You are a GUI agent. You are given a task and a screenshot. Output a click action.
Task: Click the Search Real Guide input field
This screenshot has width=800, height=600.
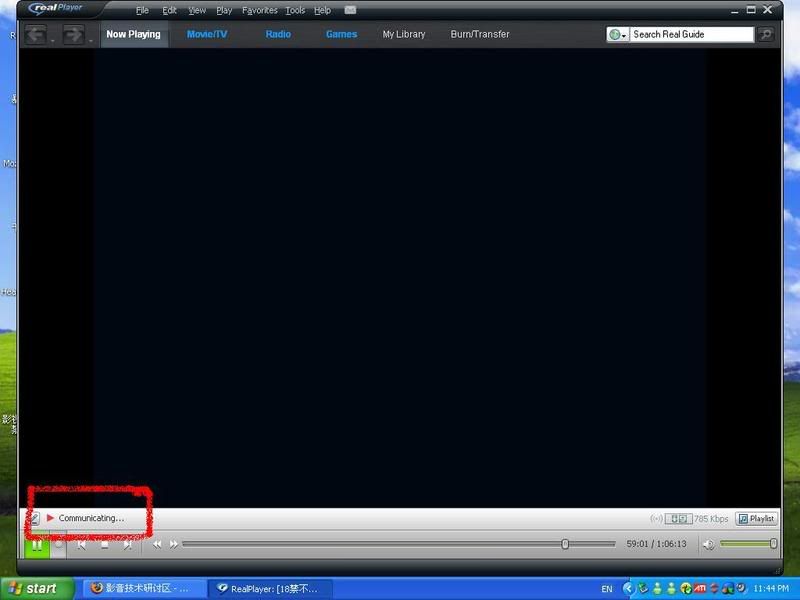tap(690, 34)
